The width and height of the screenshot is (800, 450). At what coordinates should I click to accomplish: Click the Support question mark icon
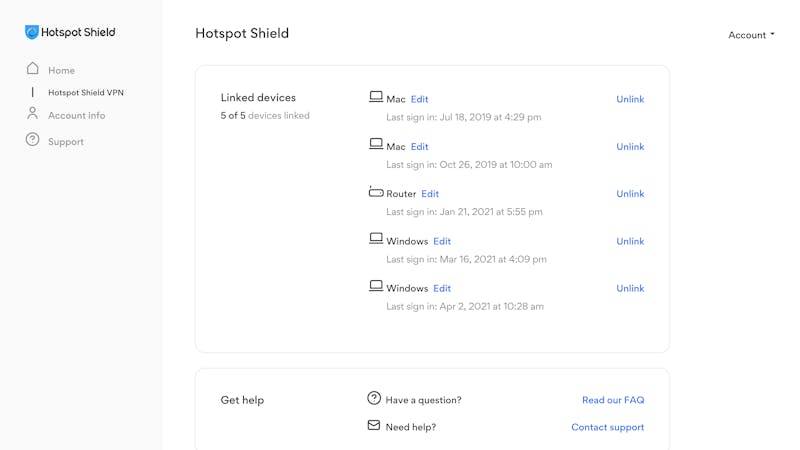(x=33, y=139)
